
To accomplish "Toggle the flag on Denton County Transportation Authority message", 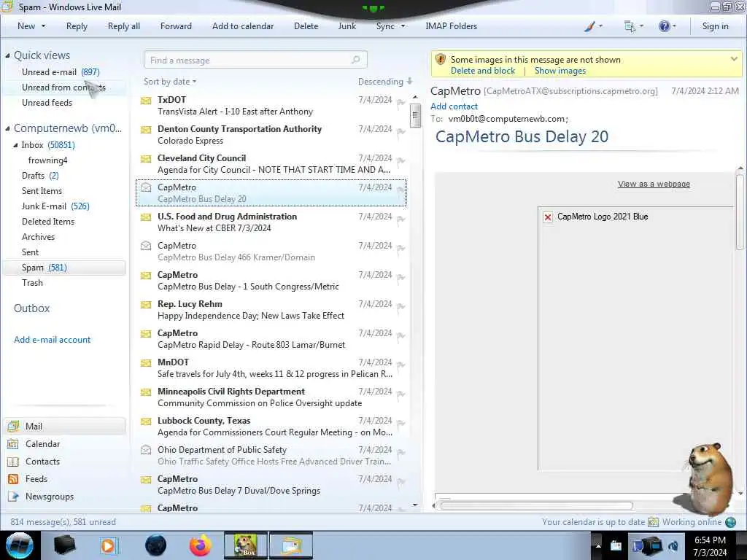I will [x=400, y=132].
